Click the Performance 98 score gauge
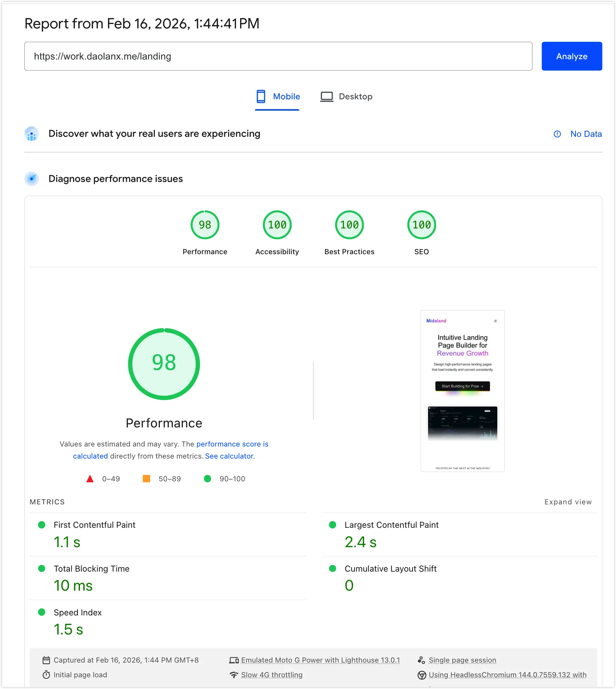 pyautogui.click(x=205, y=225)
